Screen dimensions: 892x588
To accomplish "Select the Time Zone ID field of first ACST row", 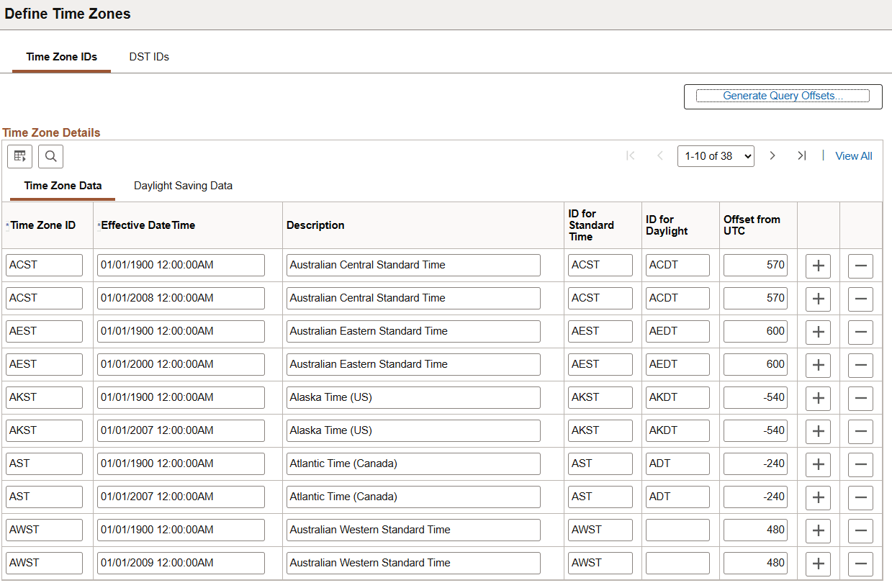I will click(x=44, y=265).
